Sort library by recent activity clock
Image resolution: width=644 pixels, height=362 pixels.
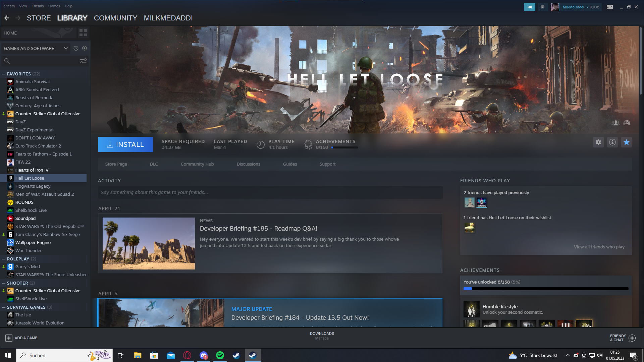(x=76, y=48)
